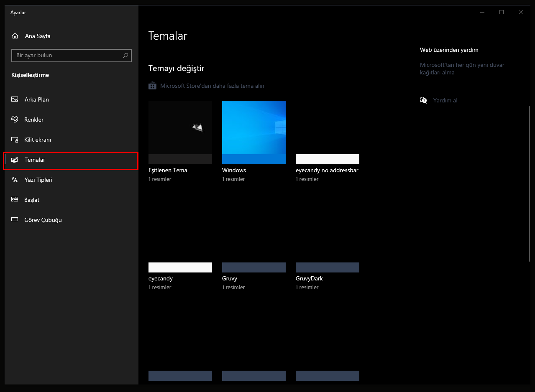Click the Kilit ekranı monitor icon
This screenshot has width=535, height=392.
15,140
